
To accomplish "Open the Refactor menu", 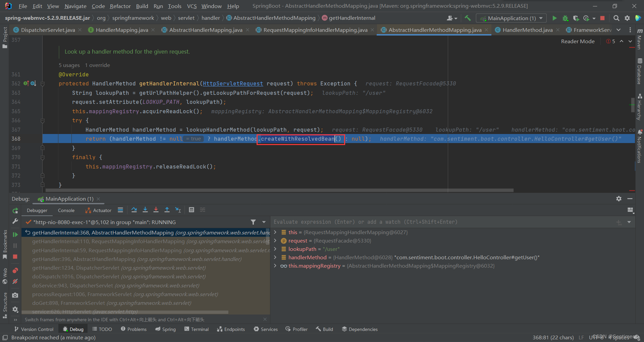I will click(120, 6).
